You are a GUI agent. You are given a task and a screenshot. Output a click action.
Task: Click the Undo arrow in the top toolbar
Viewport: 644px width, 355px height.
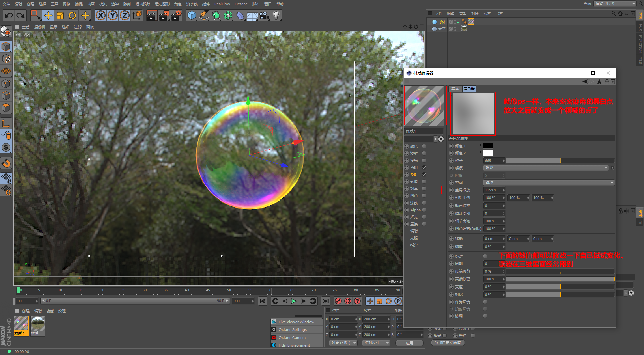[9, 15]
